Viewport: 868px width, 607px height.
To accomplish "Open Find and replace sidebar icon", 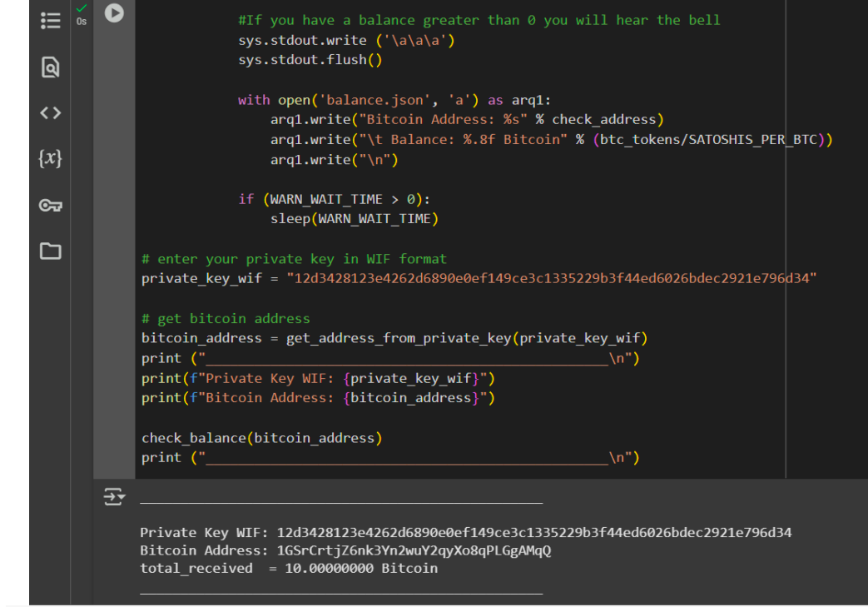I will click(51, 67).
